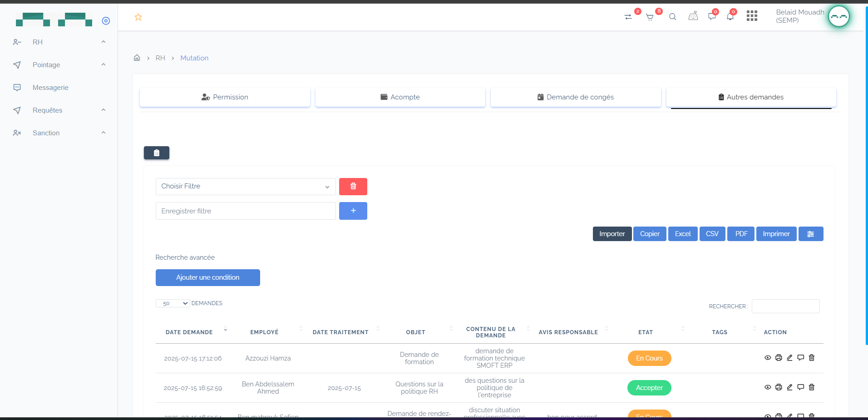Viewport: 868px width, 420px height.
Task: View Ben Abdelssalem Ahmed request eye icon
Action: coord(768,387)
